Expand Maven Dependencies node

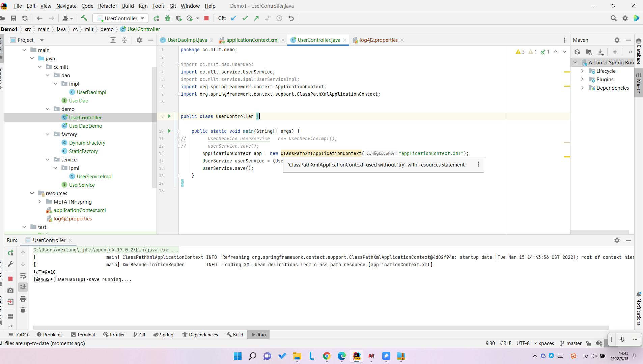point(582,88)
